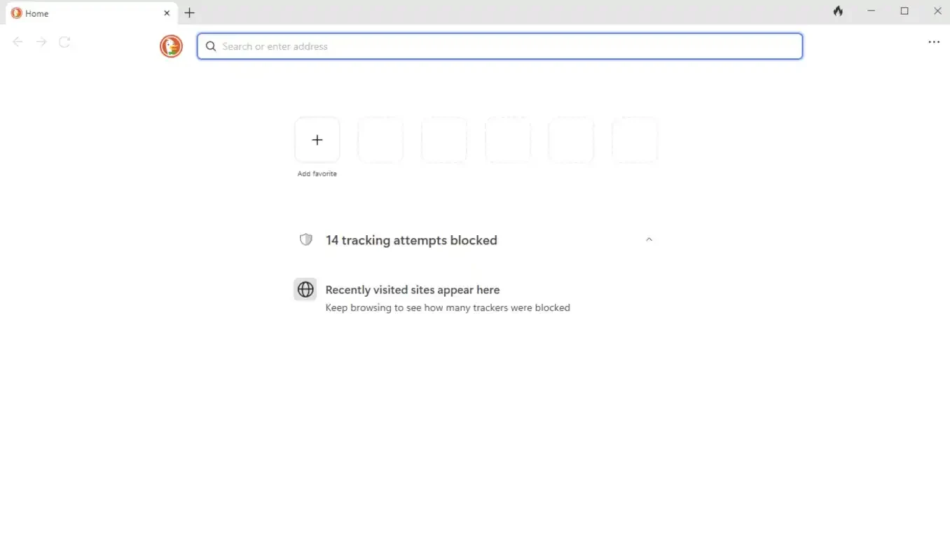
Task: Click the "Add favorite" label
Action: click(317, 174)
